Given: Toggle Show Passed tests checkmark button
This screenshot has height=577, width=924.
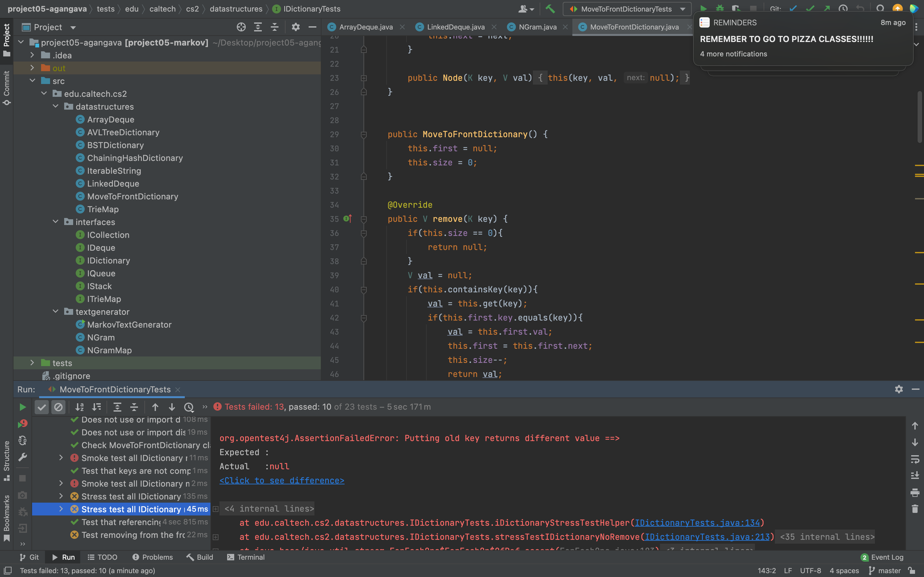Looking at the screenshot, I should click(x=42, y=407).
